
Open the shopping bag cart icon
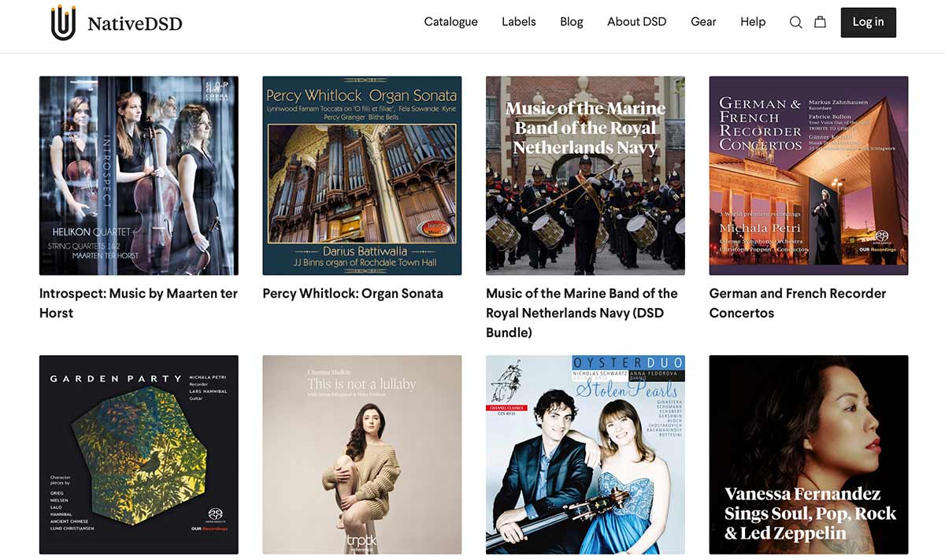[820, 22]
